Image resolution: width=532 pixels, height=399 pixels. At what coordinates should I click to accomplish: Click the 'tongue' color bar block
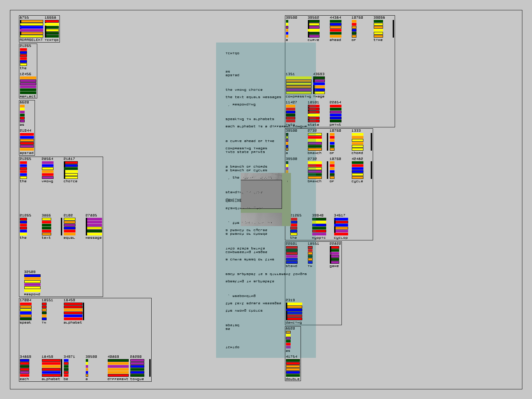click(137, 368)
